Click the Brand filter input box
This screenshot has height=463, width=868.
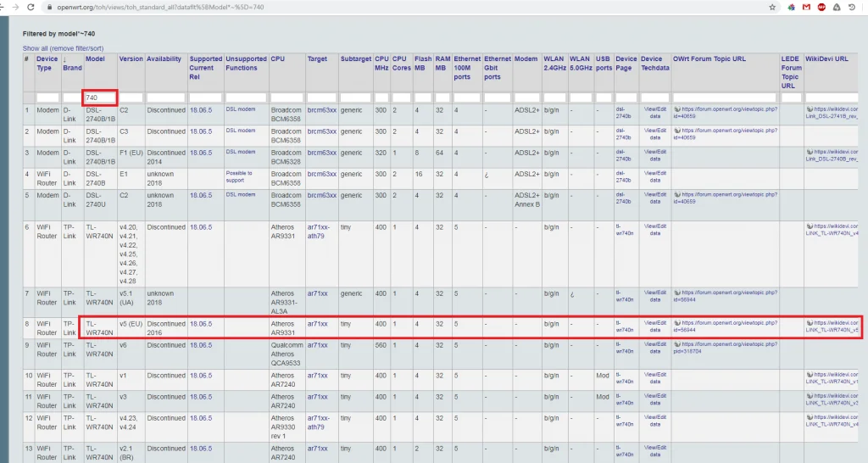71,98
